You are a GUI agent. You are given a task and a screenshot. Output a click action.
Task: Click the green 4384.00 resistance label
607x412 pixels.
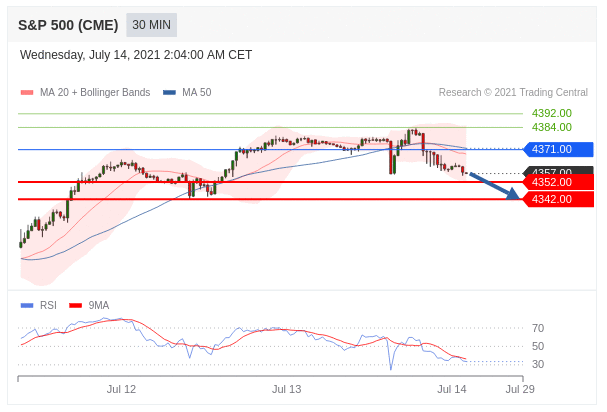[551, 127]
